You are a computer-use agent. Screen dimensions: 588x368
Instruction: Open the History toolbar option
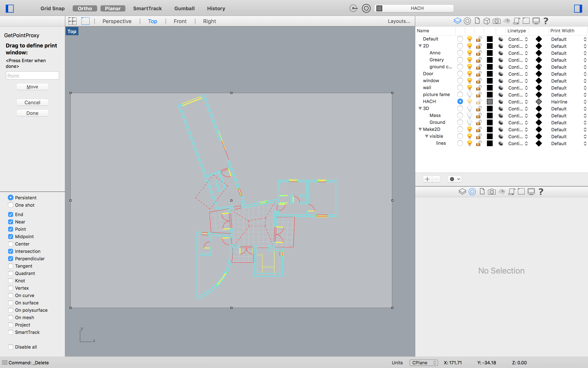click(x=216, y=9)
